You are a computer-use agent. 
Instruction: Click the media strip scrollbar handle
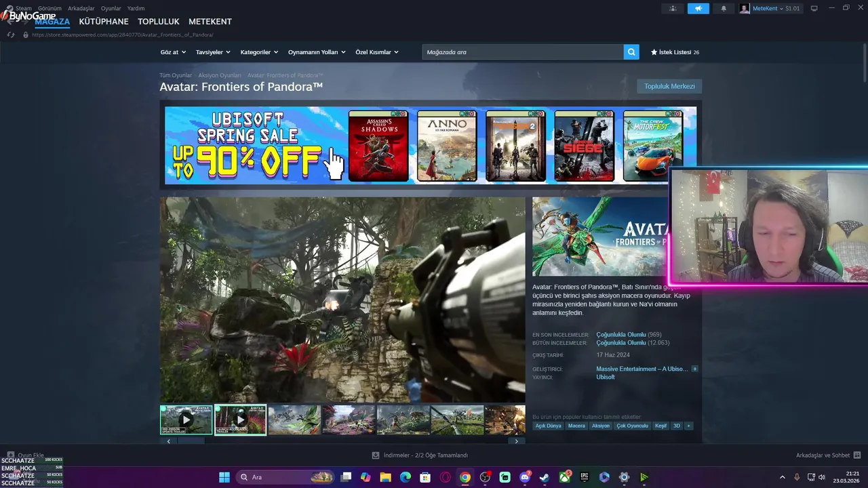(x=190, y=441)
